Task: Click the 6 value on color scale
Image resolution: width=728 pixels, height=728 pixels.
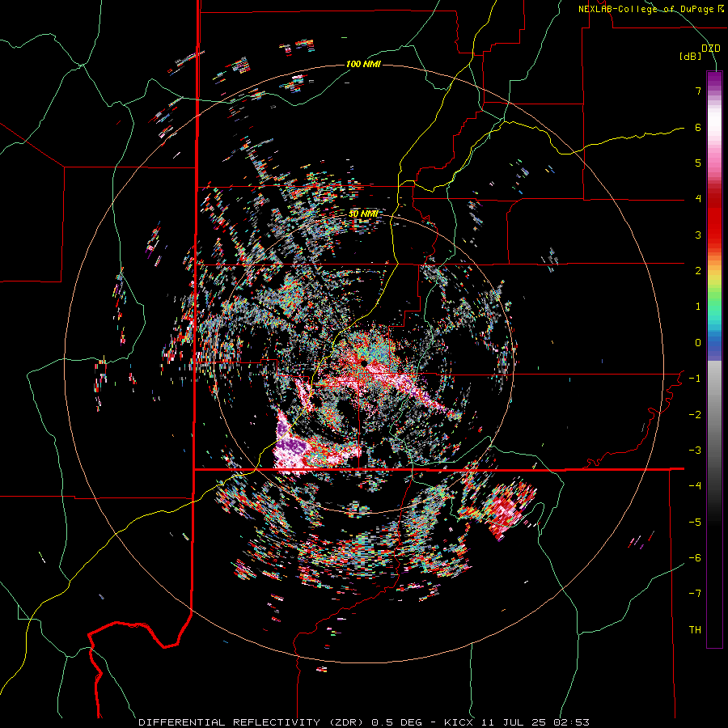Action: (698, 127)
